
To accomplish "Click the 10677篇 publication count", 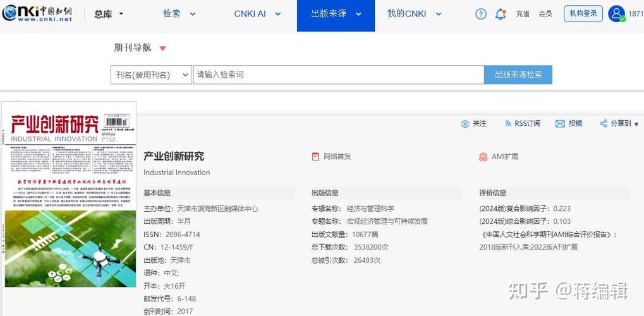I will [365, 234].
